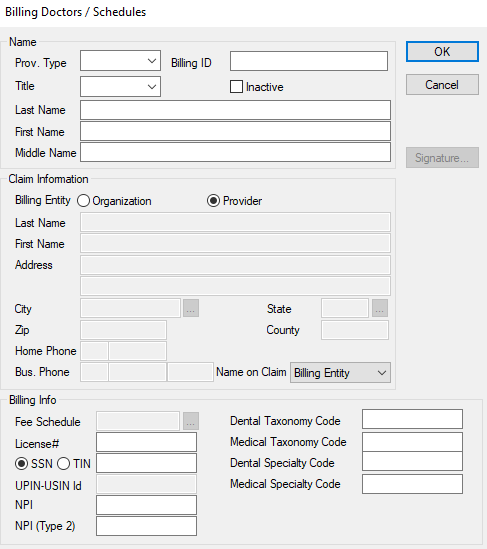Select the Organization billing entity radio
Viewport: 487px width, 549px height.
[83, 201]
